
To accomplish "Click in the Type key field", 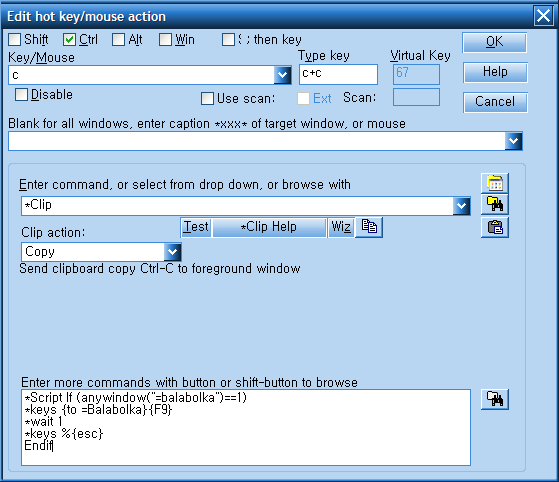I will [338, 74].
